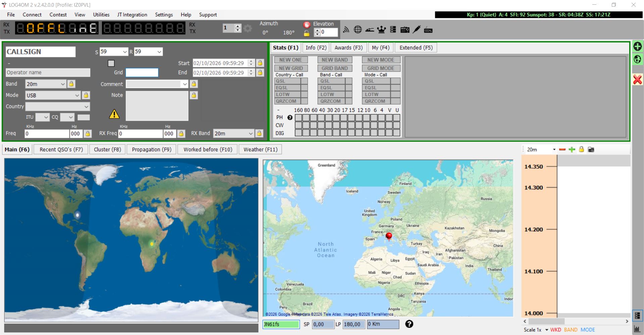
Task: Click the NEW ONE button
Action: (291, 60)
